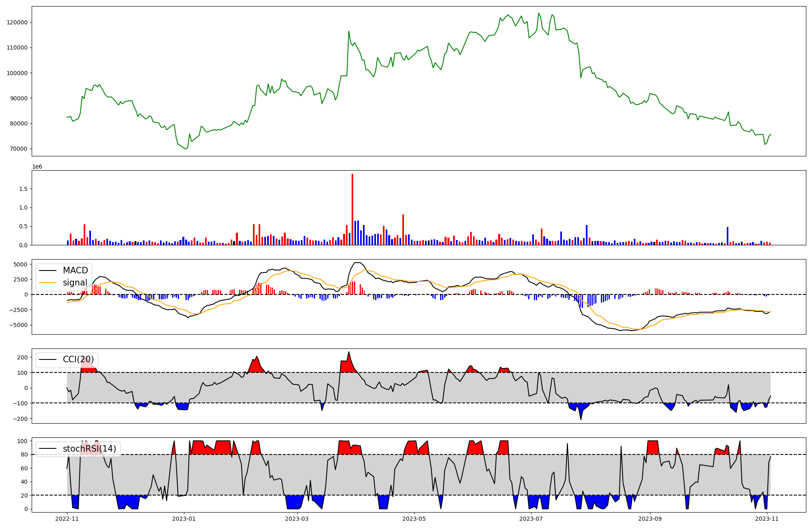Screen dimensions: 812x528
Task: Click the 2023-01 x-axis date label
Action: pos(184,519)
